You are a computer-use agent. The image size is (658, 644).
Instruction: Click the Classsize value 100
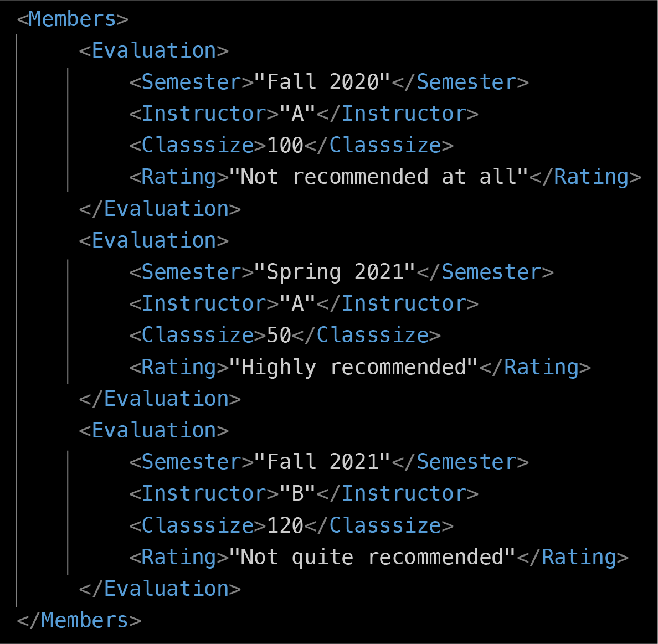(x=285, y=145)
